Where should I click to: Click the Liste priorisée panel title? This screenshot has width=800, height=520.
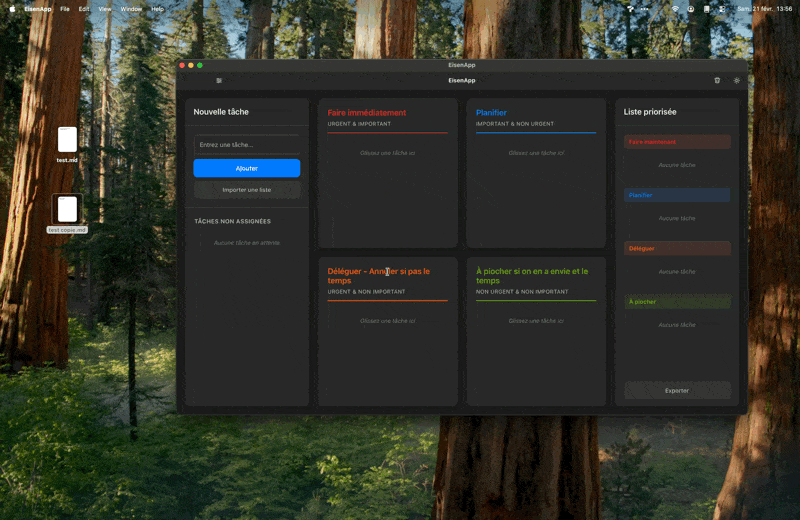point(649,112)
